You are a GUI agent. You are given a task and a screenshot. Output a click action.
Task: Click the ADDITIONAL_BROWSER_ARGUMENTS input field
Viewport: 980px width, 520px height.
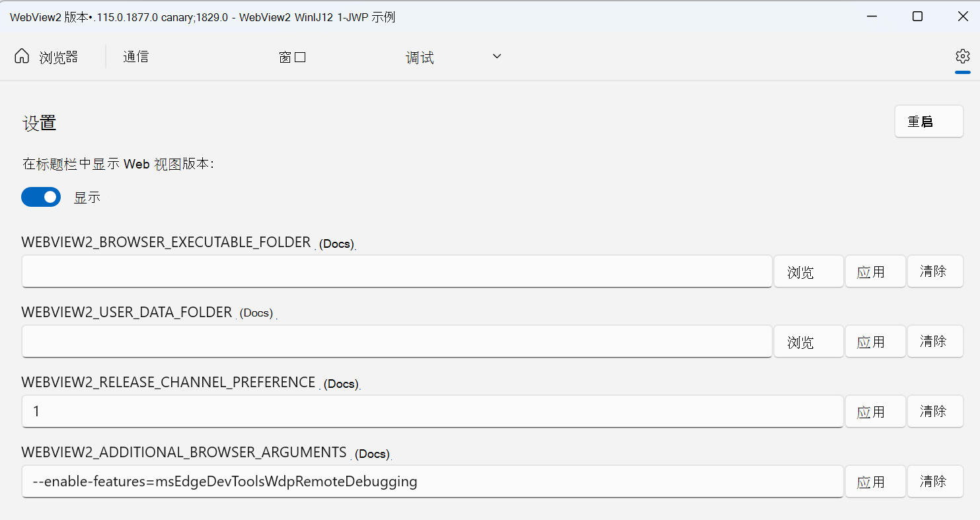[432, 482]
